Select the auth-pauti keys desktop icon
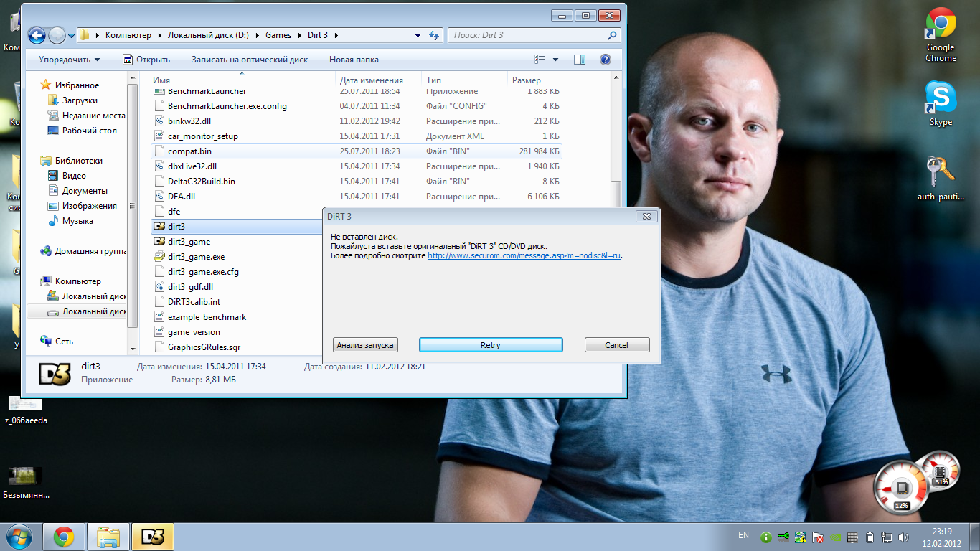 pos(941,179)
